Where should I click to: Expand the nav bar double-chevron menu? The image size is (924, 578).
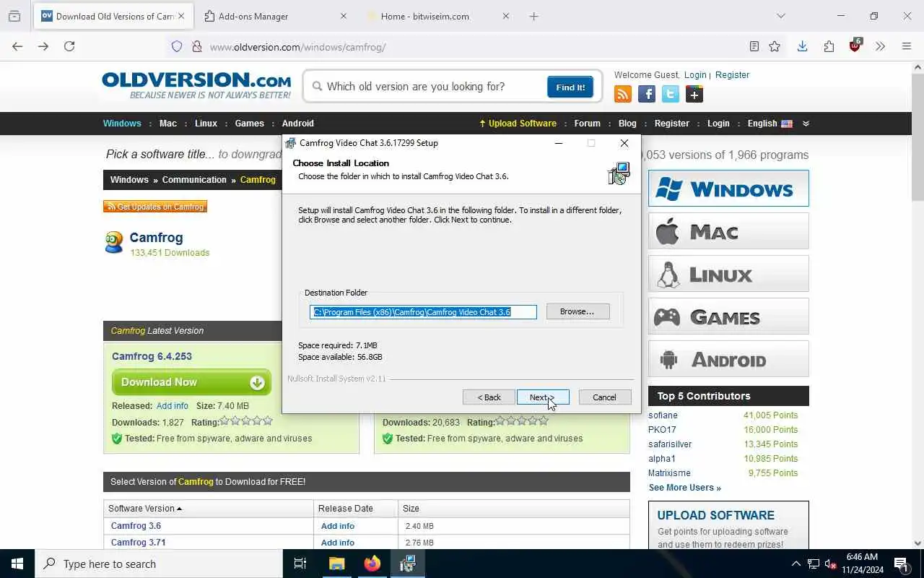[x=806, y=124]
